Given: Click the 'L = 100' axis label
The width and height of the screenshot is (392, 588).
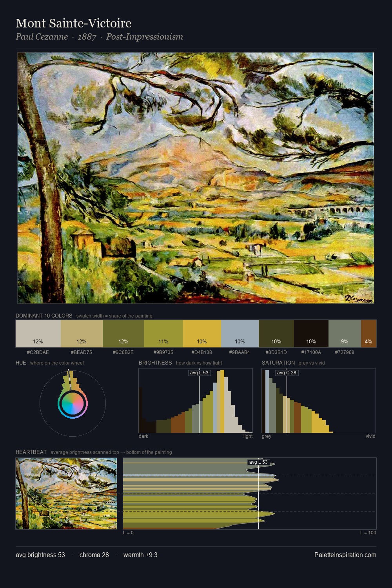Looking at the screenshot, I should click(x=368, y=533).
